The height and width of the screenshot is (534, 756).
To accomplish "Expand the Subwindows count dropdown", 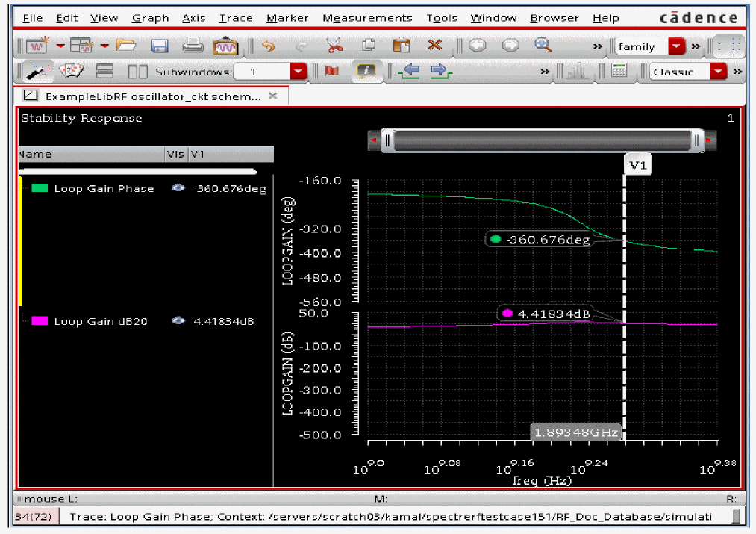I will pos(299,72).
